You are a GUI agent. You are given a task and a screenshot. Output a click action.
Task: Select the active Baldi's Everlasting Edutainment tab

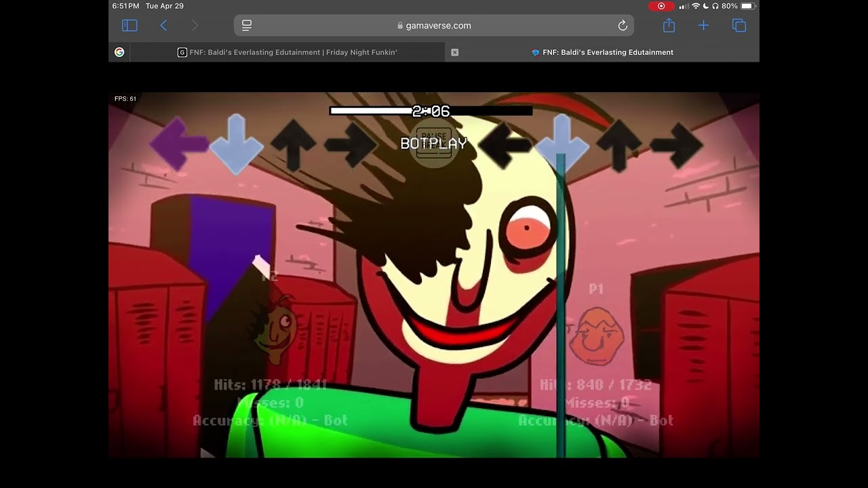[x=602, y=52]
